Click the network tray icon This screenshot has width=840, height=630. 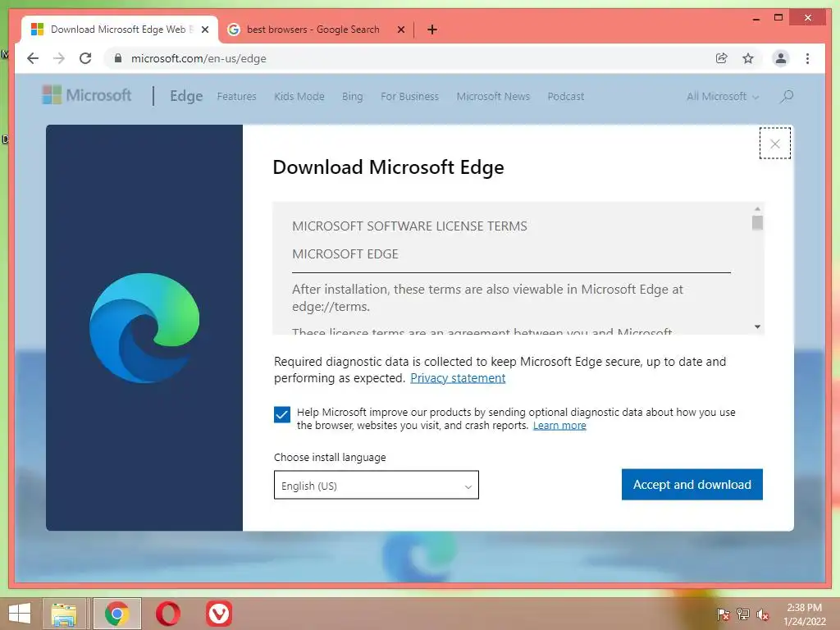[743, 614]
